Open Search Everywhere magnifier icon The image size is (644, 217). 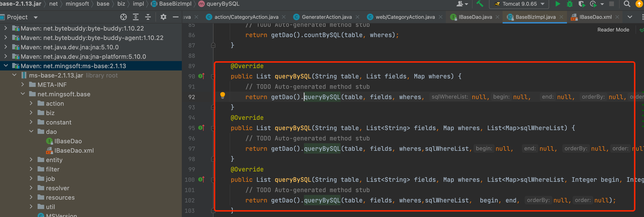627,4
